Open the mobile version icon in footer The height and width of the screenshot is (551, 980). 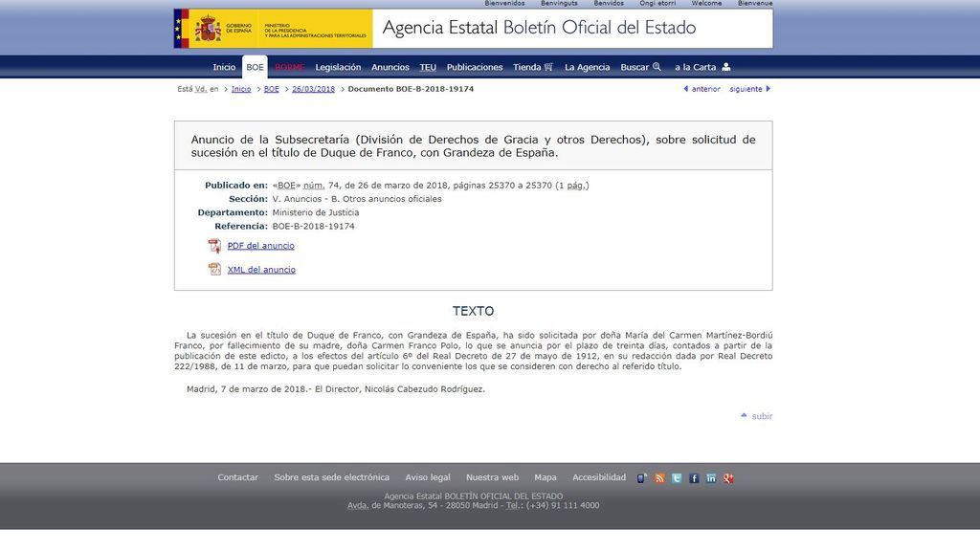click(642, 478)
